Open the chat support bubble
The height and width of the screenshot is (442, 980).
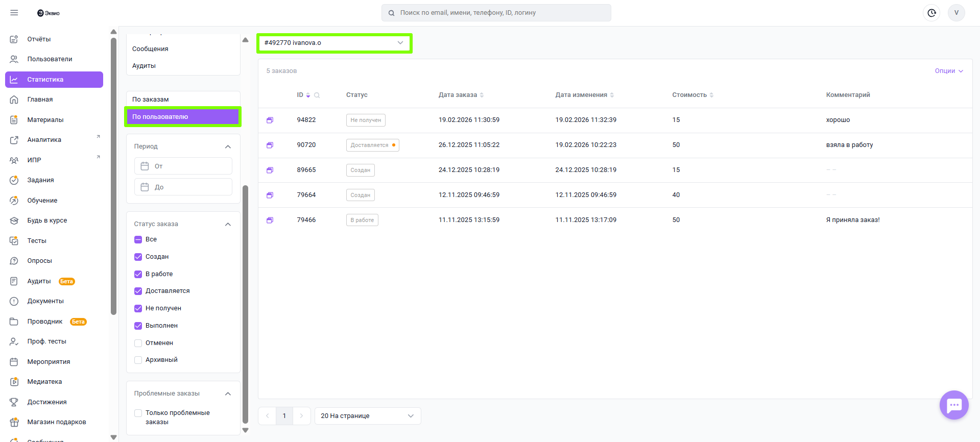953,405
